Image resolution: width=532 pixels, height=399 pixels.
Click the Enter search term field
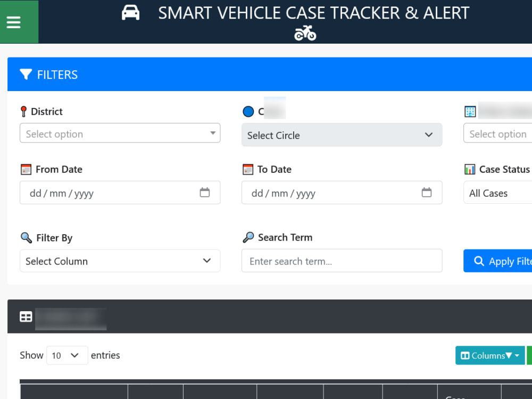[342, 261]
